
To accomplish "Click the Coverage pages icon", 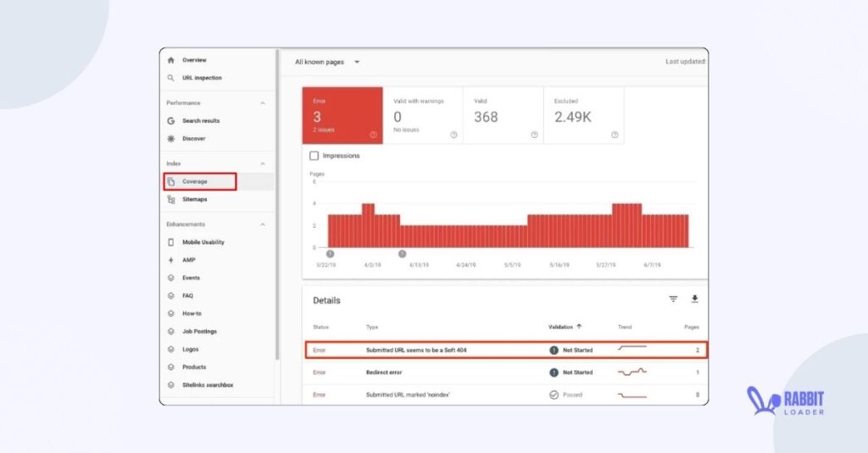I will tap(171, 181).
